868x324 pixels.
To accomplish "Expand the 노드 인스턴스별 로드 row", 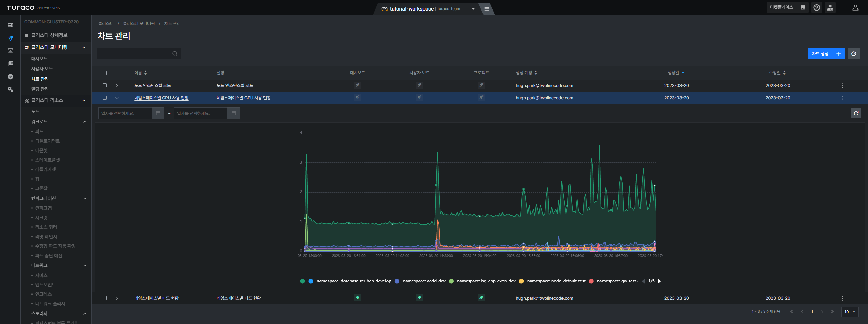I will [117, 86].
